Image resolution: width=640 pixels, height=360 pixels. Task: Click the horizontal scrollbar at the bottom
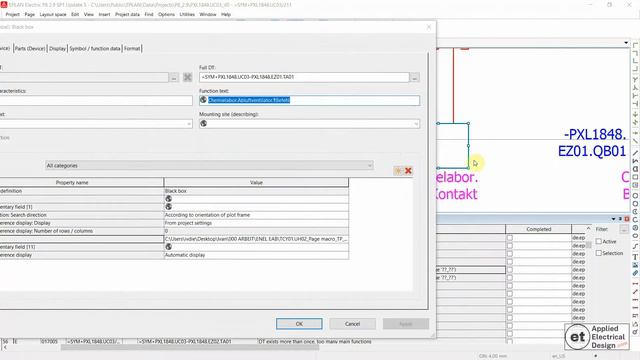click(x=190, y=348)
